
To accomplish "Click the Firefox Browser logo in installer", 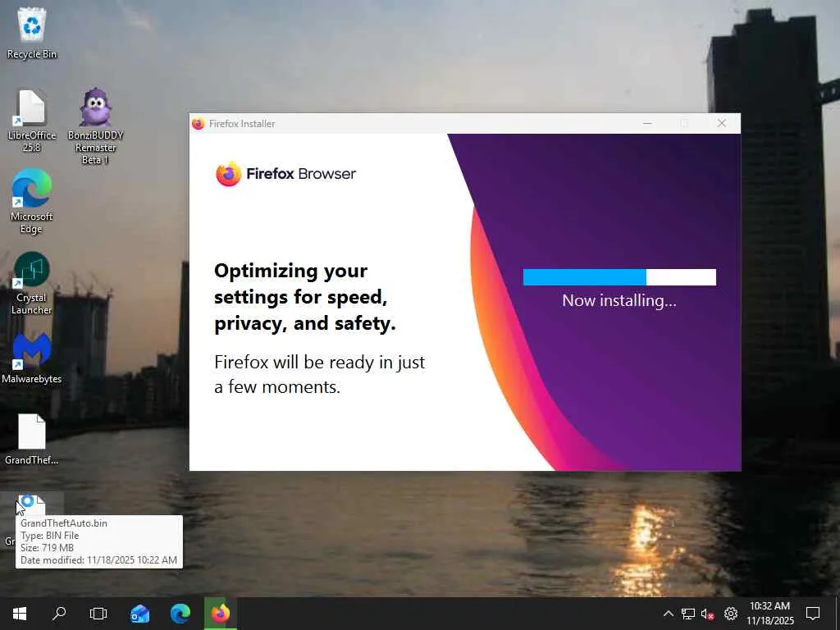I will coord(285,174).
